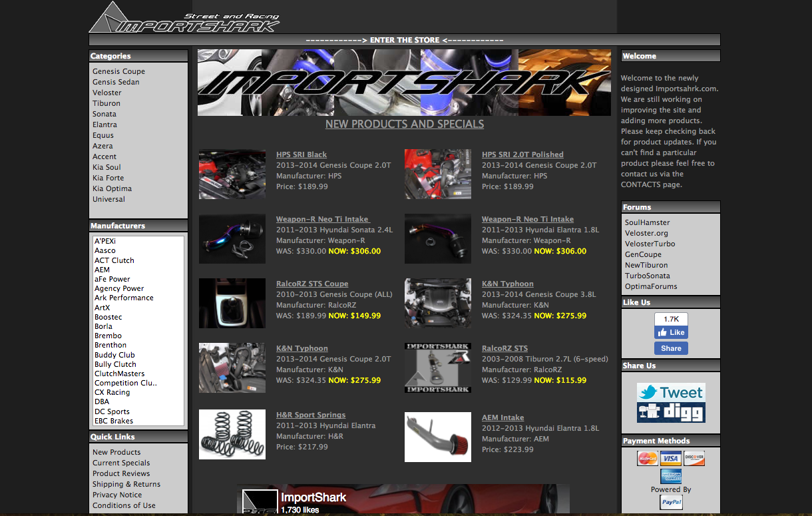Open the Current Specials quick link
This screenshot has height=516, width=812.
[x=121, y=463]
